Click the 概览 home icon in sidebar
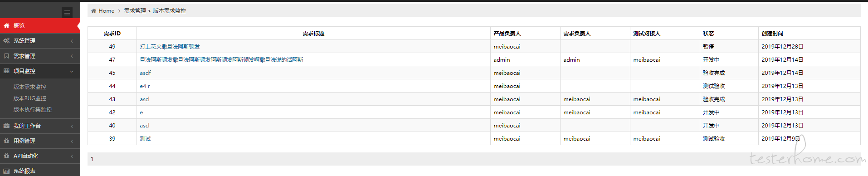 point(6,26)
